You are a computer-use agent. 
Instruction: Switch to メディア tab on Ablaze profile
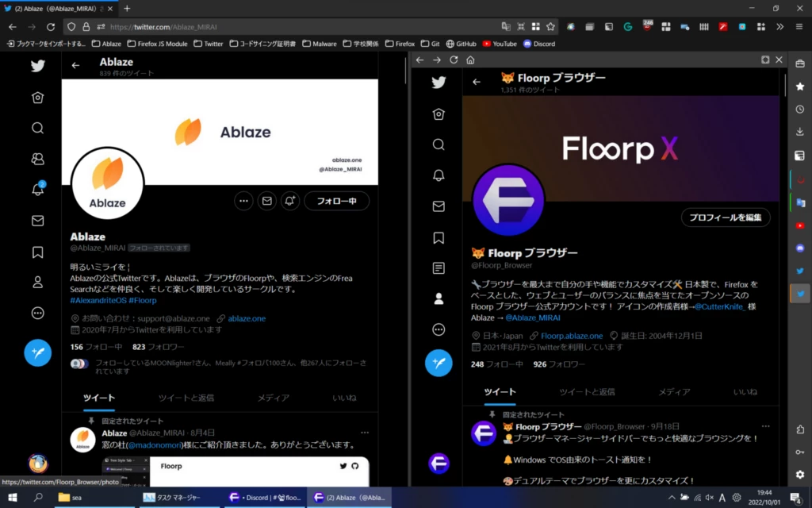click(273, 398)
